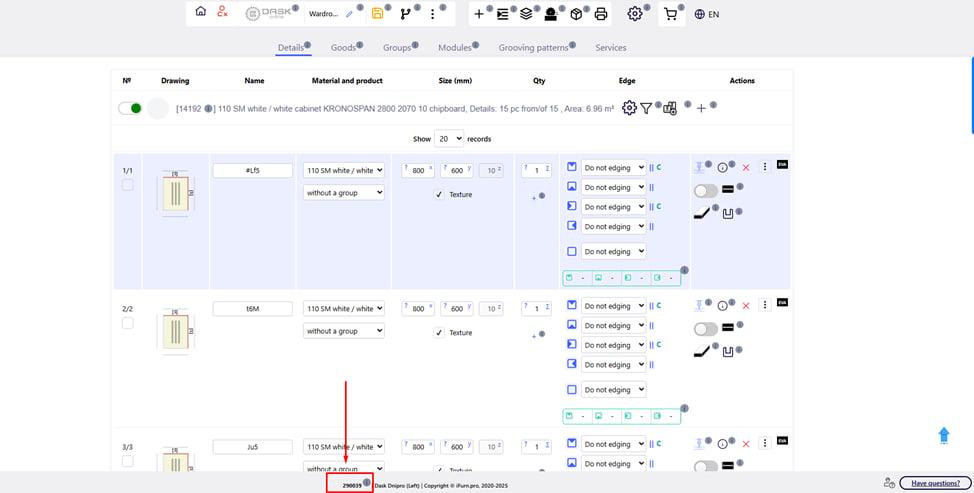The height and width of the screenshot is (493, 974).
Task: Click the name field containing t6M
Action: (x=253, y=309)
